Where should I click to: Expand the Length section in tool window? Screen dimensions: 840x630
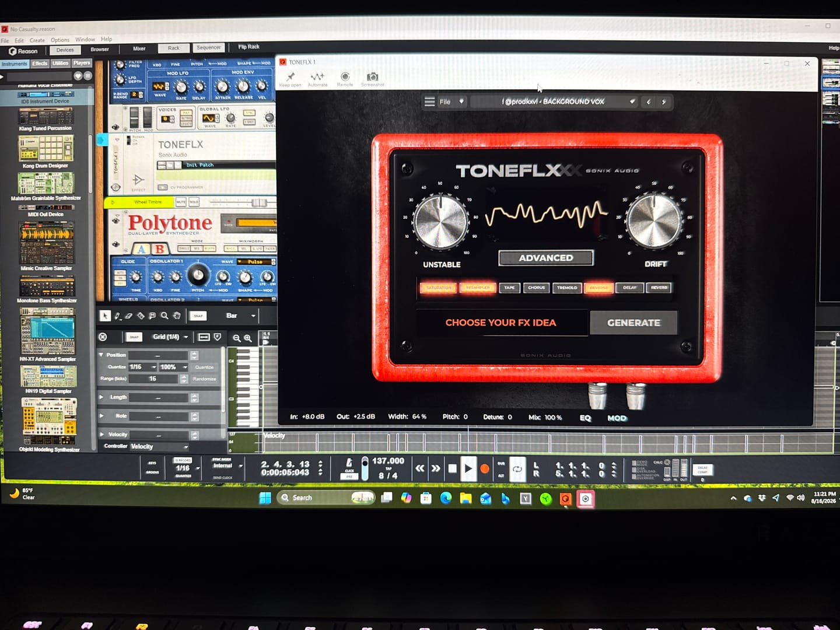101,397
